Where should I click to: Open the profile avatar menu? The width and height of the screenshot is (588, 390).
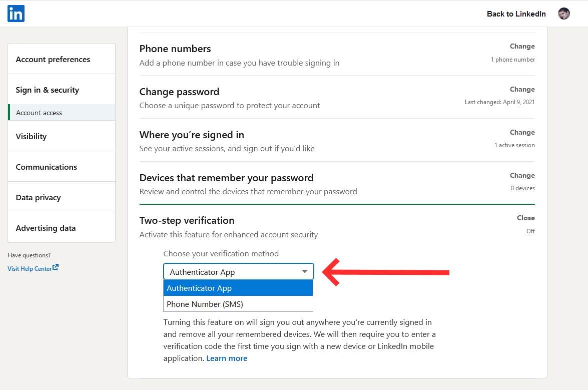tap(564, 14)
